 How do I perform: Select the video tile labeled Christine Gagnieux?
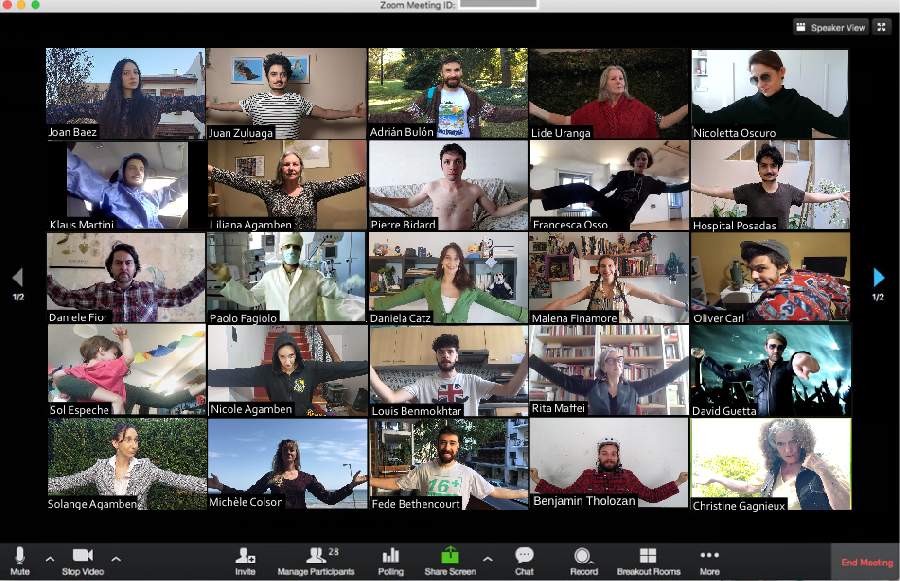770,464
